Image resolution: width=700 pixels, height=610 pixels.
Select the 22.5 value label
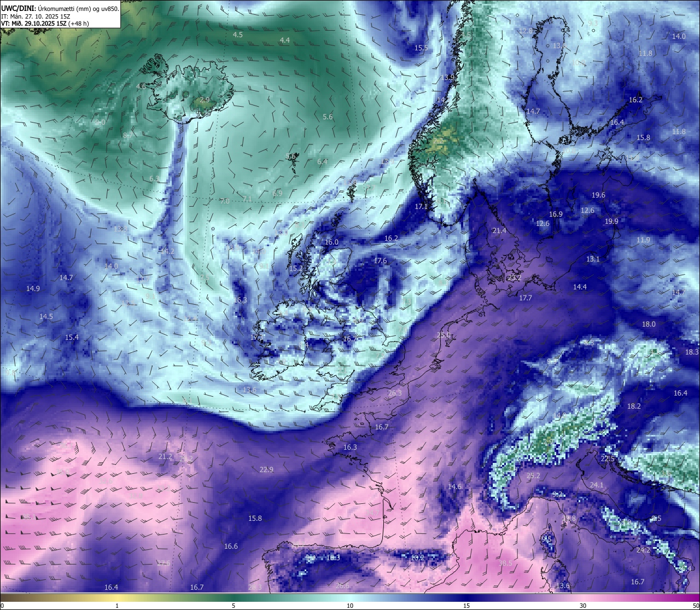(x=608, y=458)
